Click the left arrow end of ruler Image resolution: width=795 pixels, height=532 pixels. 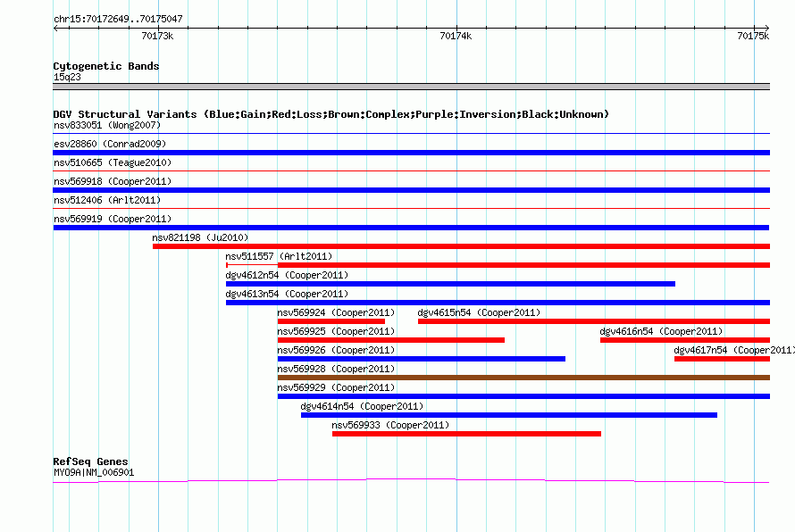tap(55, 29)
